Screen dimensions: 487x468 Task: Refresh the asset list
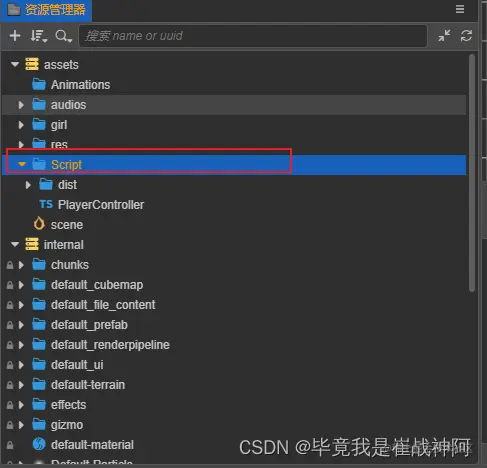(x=466, y=35)
